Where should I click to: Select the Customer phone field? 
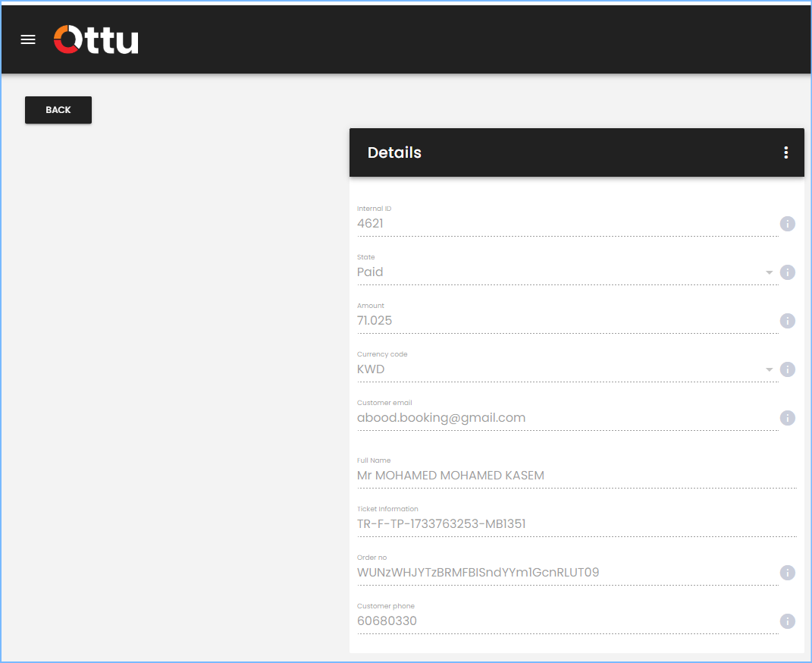[x=568, y=621]
